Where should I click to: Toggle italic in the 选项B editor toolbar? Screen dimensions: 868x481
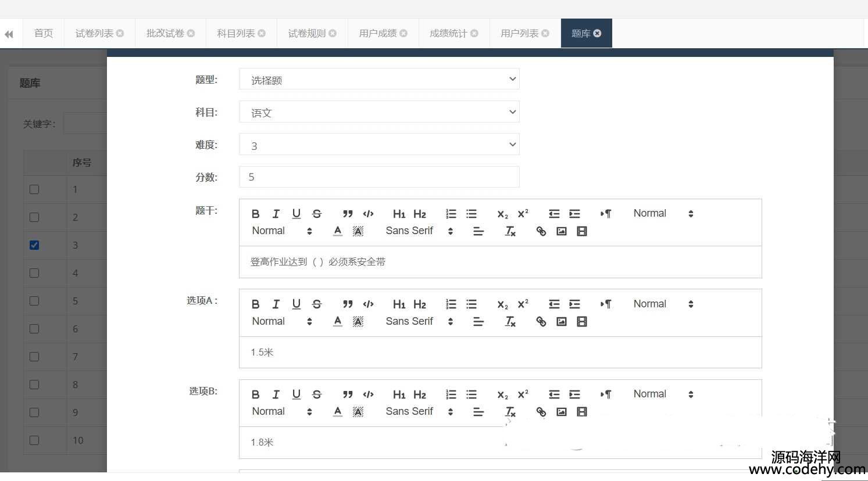click(x=276, y=394)
